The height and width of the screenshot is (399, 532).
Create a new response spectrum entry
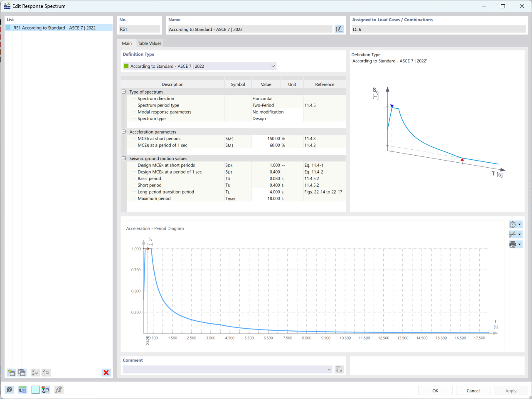[x=11, y=372]
